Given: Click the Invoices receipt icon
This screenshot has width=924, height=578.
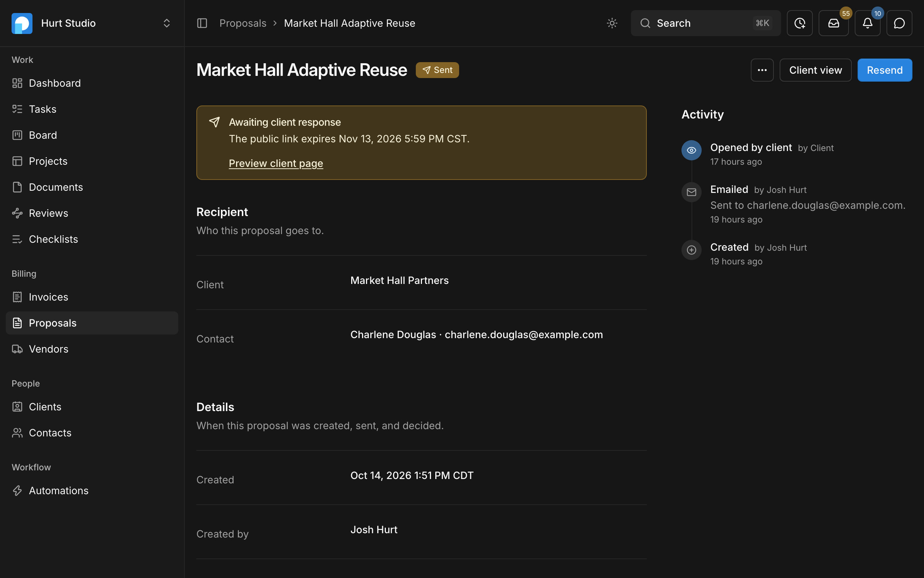Looking at the screenshot, I should pyautogui.click(x=17, y=297).
